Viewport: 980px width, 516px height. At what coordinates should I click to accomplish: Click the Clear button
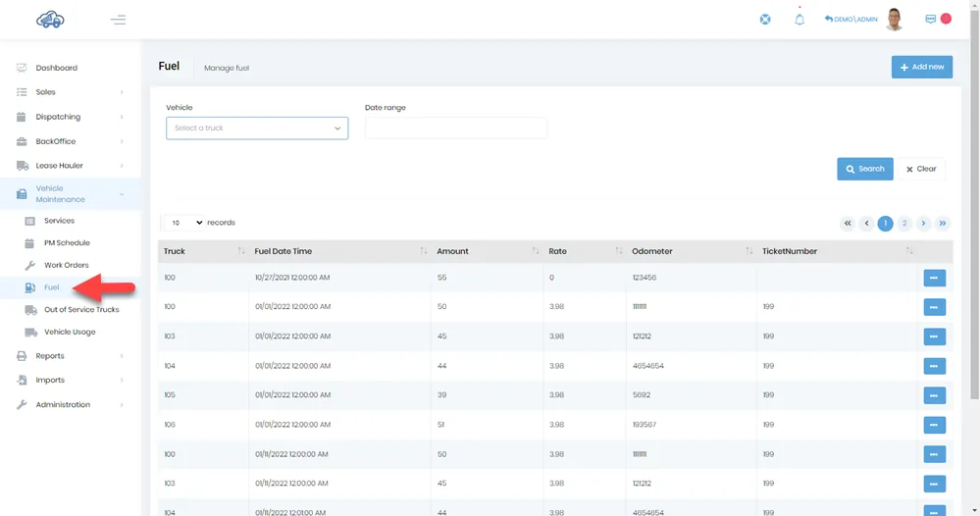[x=921, y=169]
